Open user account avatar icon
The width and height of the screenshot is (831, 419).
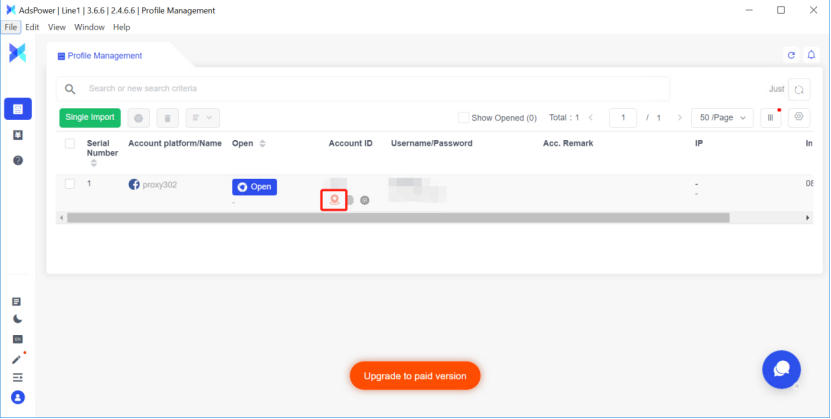pos(18,397)
